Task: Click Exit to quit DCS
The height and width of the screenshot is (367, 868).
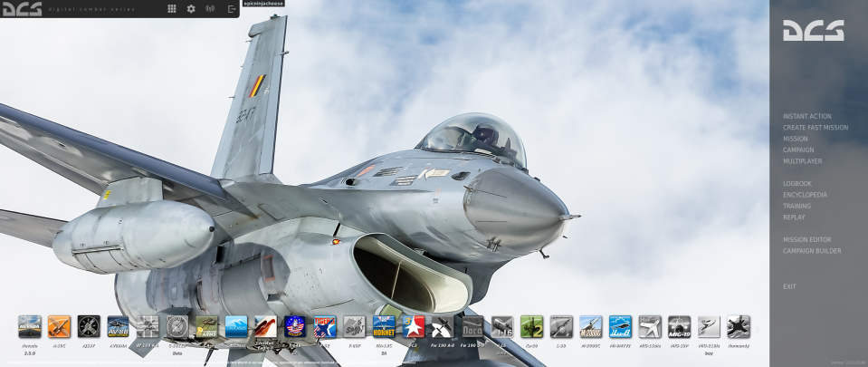Action: tap(789, 286)
